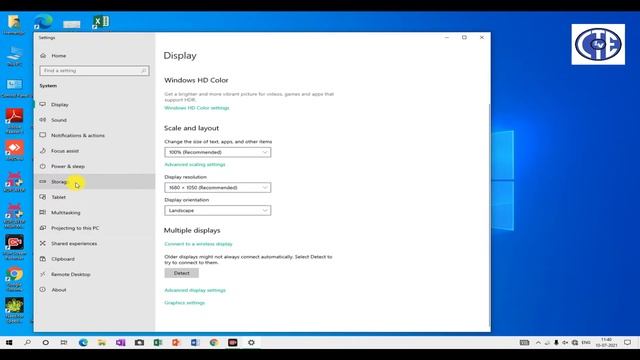Select the Adobe Reader desktop icon

(14, 121)
